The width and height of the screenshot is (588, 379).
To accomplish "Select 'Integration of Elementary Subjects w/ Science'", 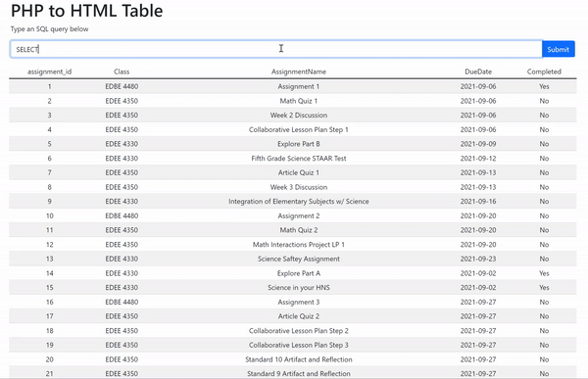I will click(x=299, y=202).
